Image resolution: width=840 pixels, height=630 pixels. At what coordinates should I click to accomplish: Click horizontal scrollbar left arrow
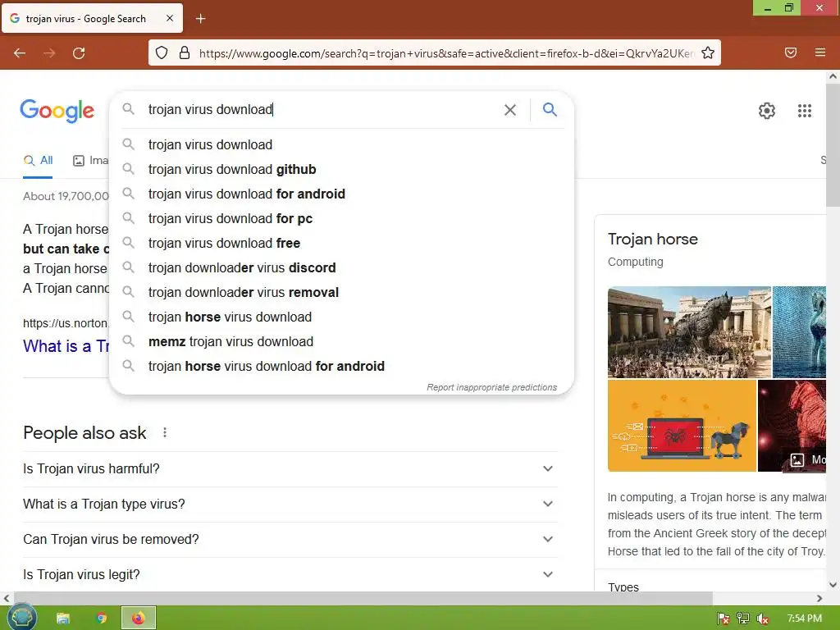click(x=7, y=598)
